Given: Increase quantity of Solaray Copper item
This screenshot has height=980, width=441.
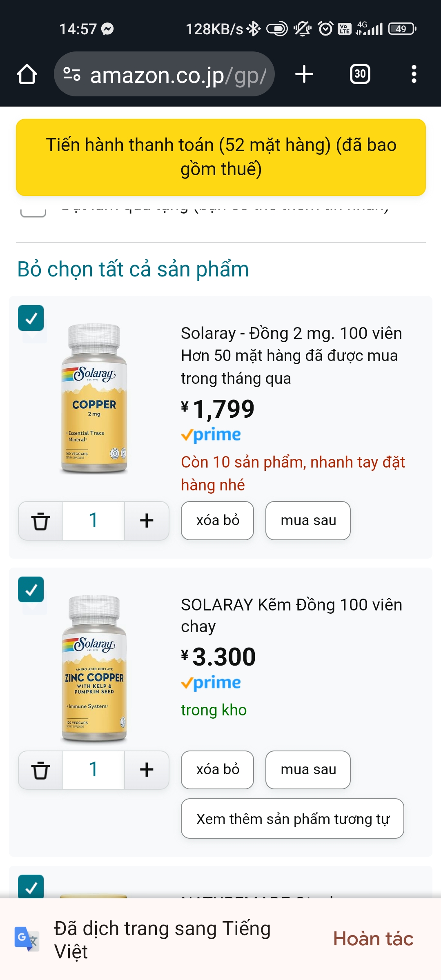Looking at the screenshot, I should 147,521.
